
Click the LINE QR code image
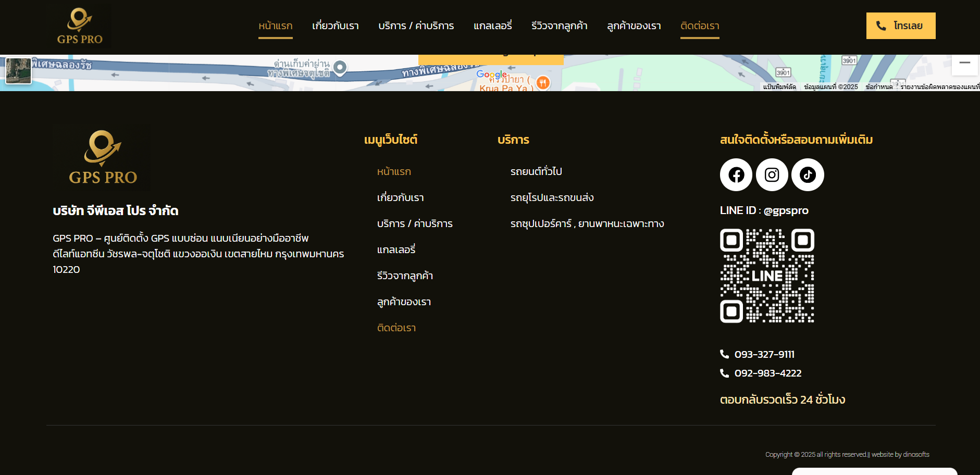(x=767, y=276)
